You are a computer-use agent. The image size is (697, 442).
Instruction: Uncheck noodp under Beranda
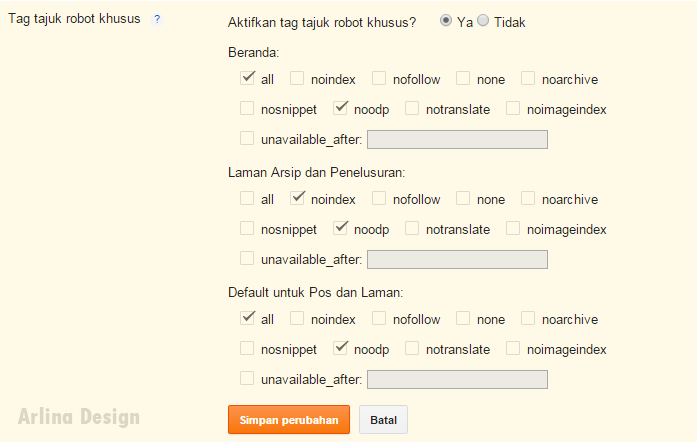(340, 108)
